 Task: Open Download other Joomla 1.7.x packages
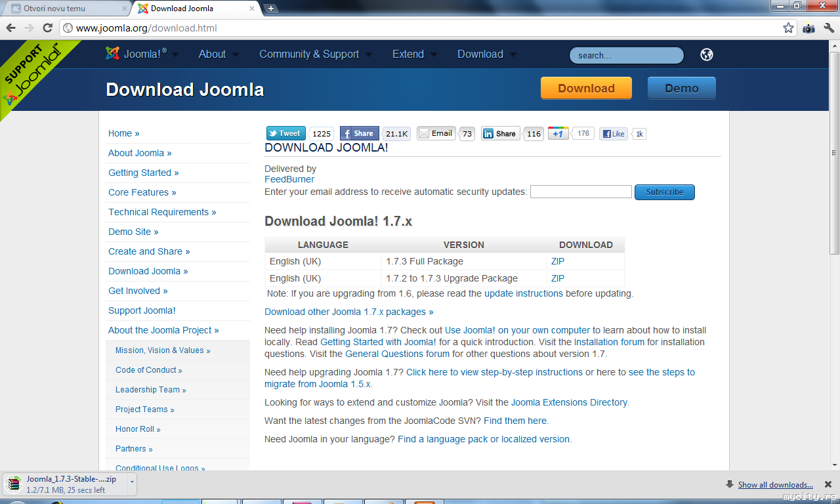click(349, 312)
